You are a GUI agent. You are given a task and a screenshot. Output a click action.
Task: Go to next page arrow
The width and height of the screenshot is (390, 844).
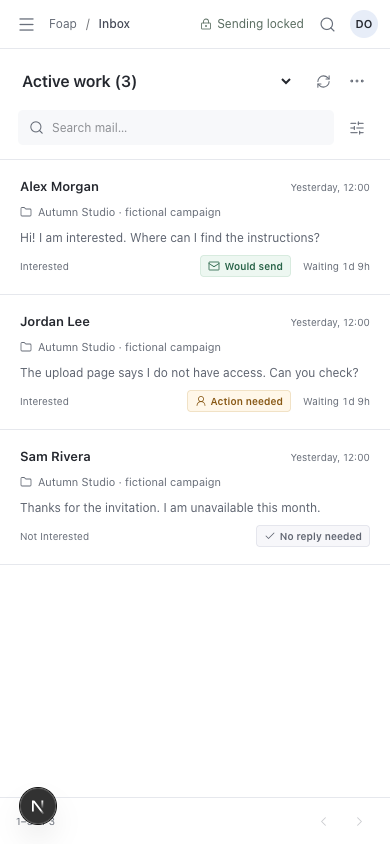(x=359, y=821)
